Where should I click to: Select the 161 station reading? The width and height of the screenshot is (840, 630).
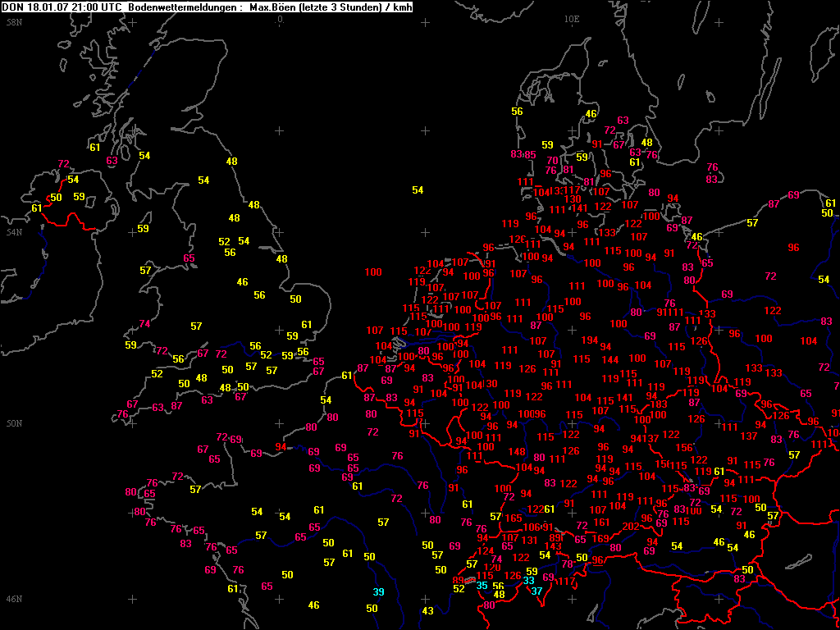[601, 523]
